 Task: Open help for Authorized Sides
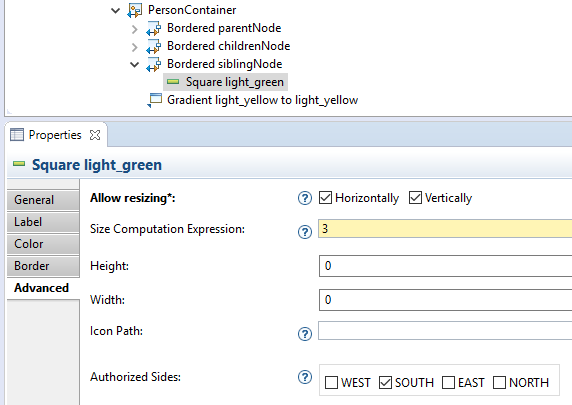click(x=305, y=377)
